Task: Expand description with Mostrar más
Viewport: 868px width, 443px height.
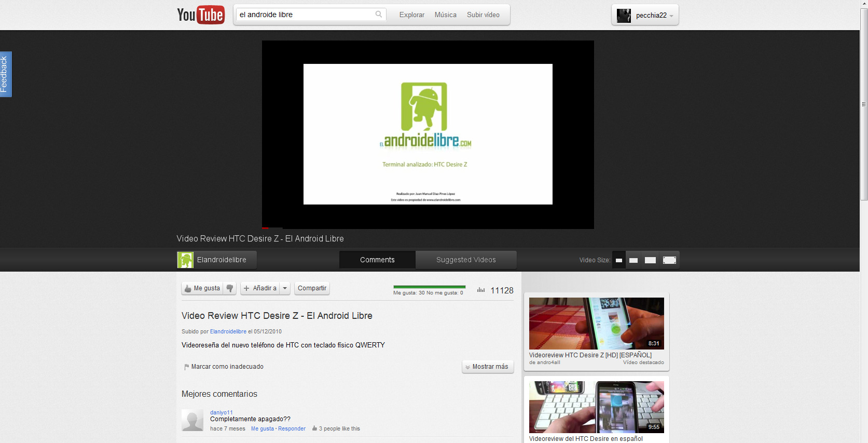Action: point(488,367)
